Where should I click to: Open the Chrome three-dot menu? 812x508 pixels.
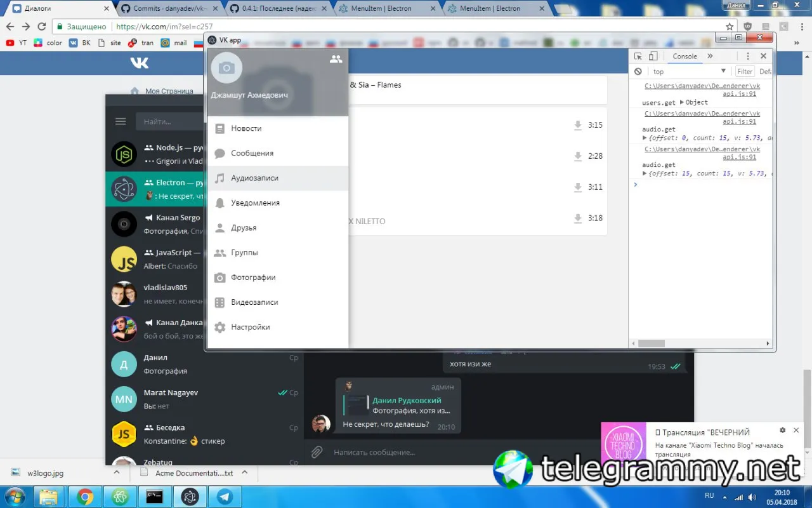coord(802,27)
